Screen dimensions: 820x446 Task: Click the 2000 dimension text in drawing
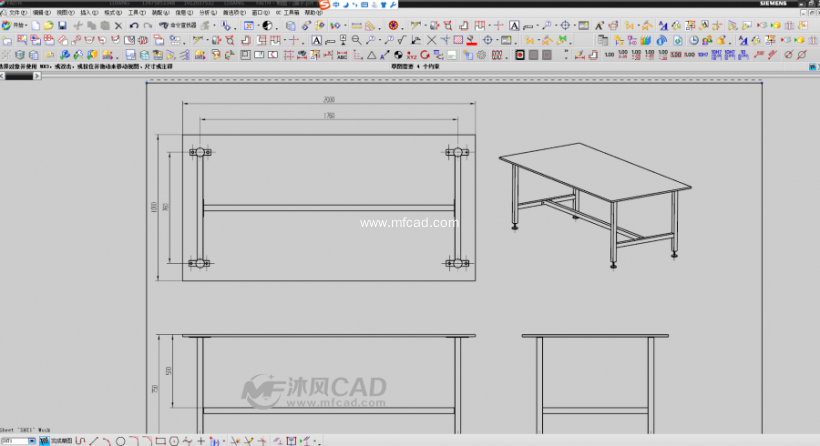[329, 99]
